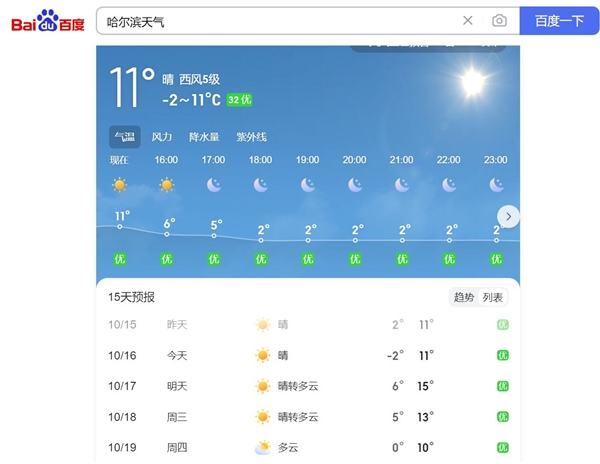600x464 pixels.
Task: Click the 优 badge in the 10/16 row
Action: coord(502,355)
